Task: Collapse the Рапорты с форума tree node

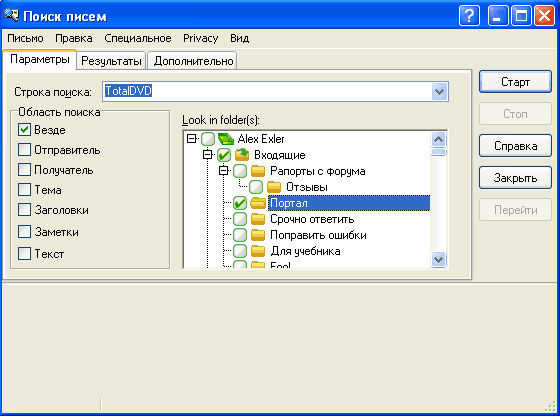Action: [x=224, y=171]
